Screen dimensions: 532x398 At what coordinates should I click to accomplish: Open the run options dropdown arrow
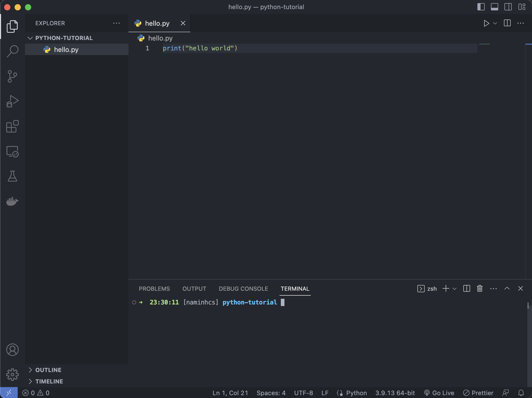(x=495, y=23)
